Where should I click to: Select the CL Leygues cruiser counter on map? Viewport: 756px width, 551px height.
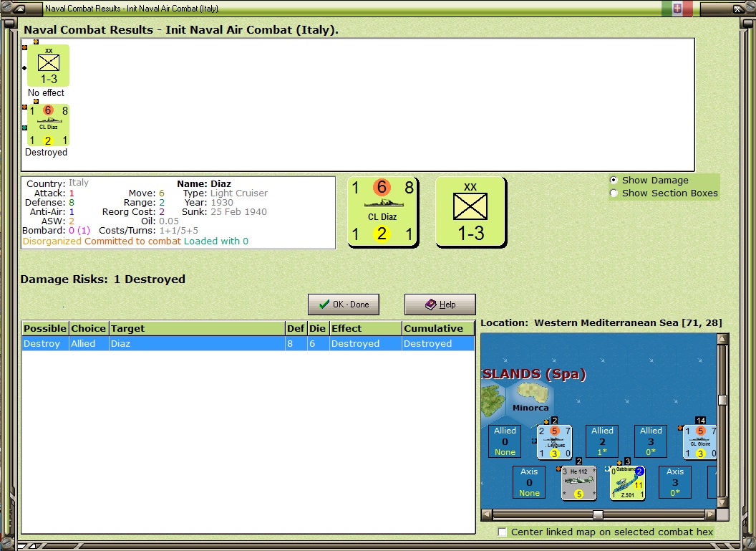554,442
